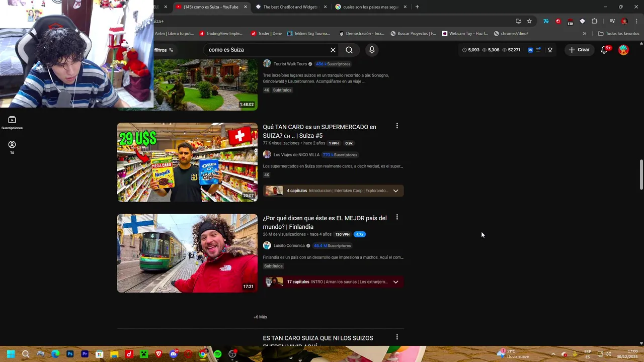Viewport: 644px width, 362px height.
Task: Open options menu for ES TAN CARO SUIZA video
Action: 397,337
